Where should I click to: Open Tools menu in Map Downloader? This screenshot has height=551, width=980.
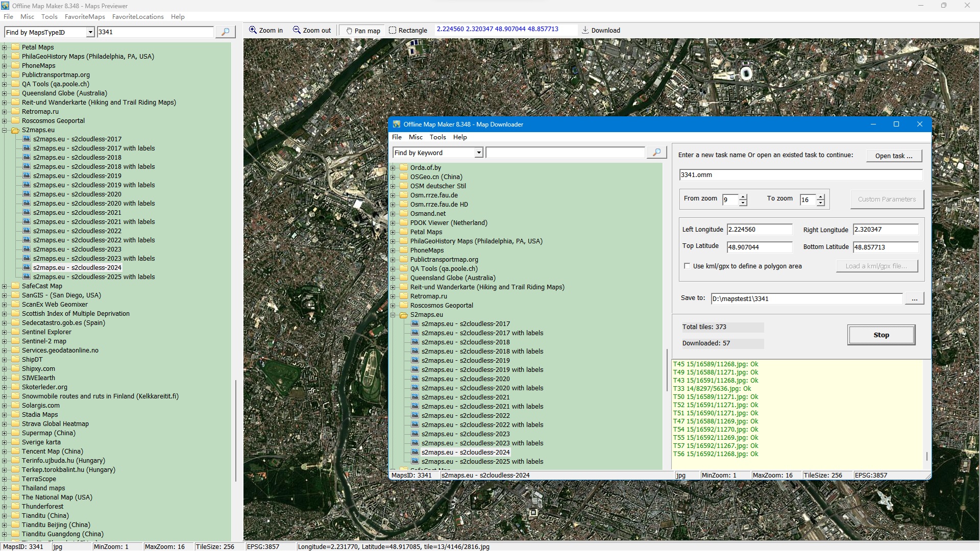437,137
